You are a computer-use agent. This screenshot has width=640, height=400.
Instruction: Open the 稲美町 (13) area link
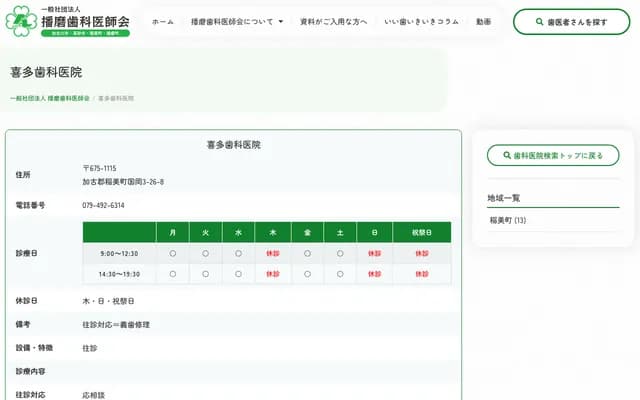508,220
